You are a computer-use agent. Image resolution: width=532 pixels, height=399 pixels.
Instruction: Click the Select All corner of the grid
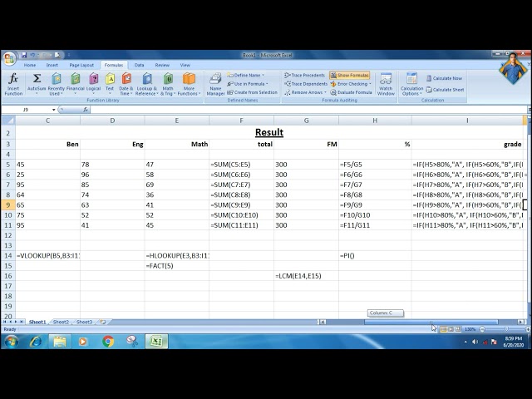8,121
